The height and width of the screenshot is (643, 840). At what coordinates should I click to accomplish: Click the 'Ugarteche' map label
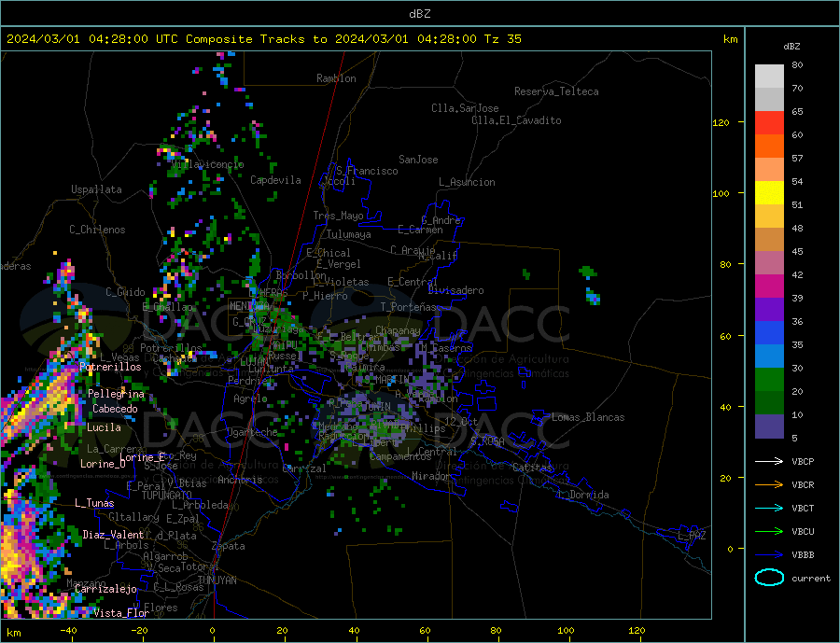pos(252,432)
